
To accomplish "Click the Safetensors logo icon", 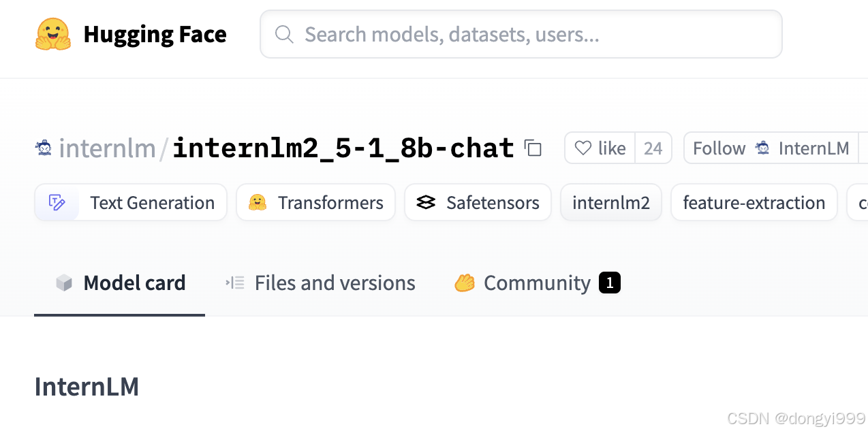I will click(x=426, y=202).
